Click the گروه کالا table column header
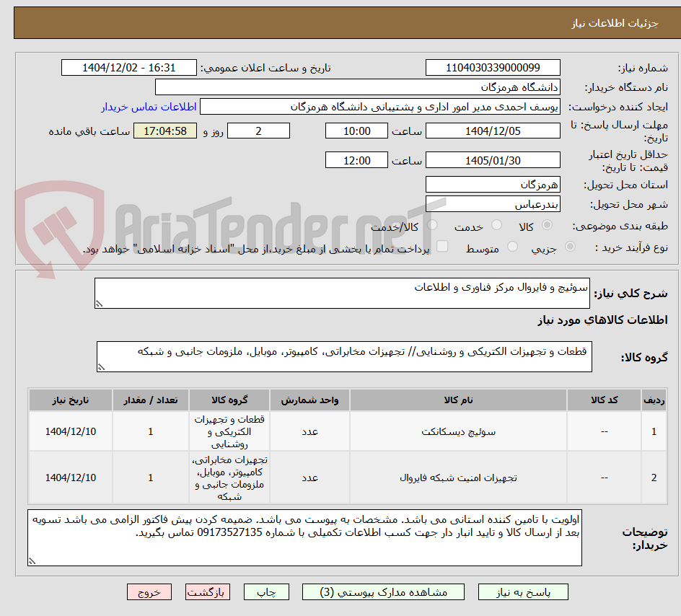This screenshot has height=616, width=681. (x=229, y=400)
